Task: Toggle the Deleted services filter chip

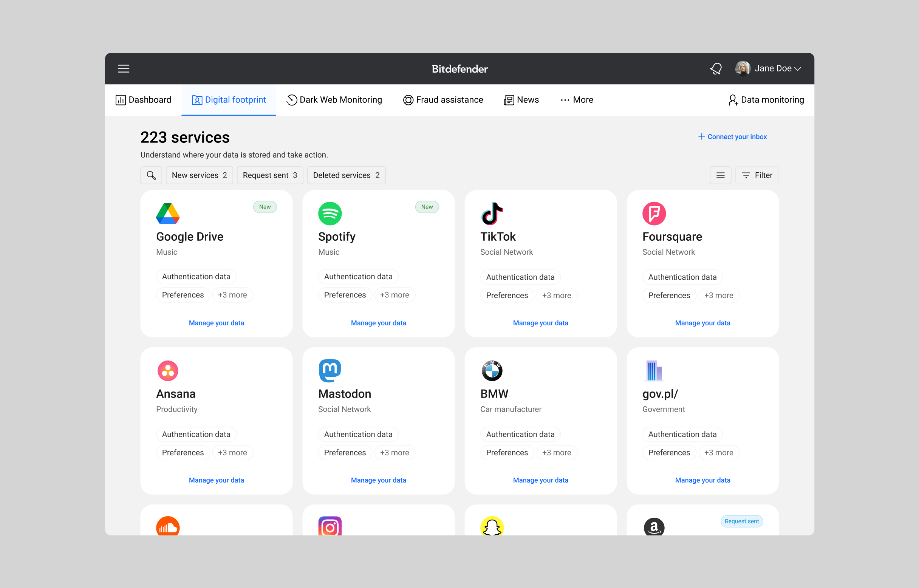Action: (346, 175)
